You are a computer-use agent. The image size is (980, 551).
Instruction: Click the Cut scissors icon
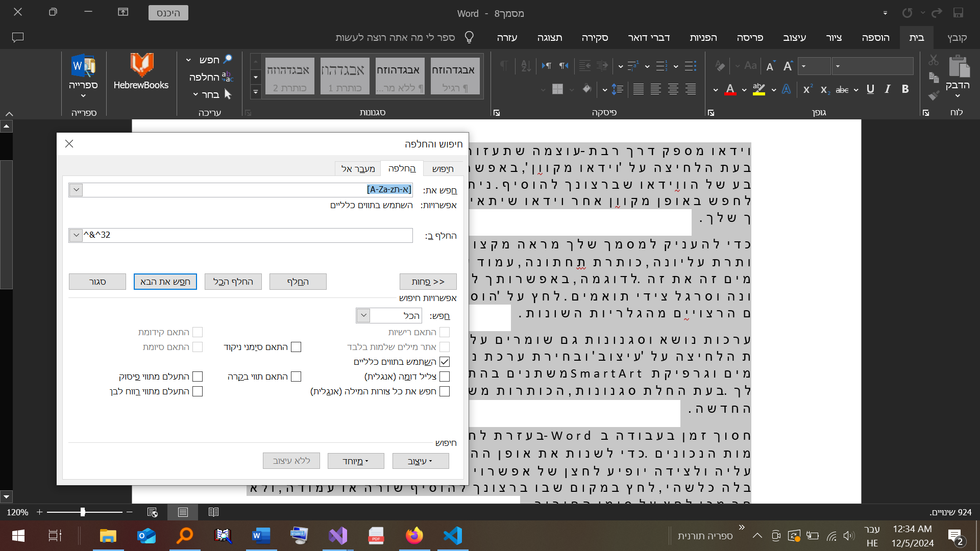point(934,60)
